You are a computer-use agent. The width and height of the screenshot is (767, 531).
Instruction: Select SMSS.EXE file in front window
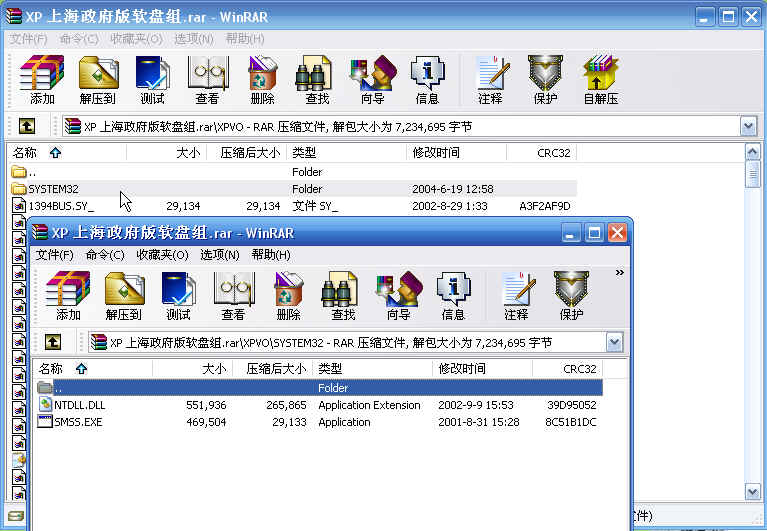click(x=318, y=422)
